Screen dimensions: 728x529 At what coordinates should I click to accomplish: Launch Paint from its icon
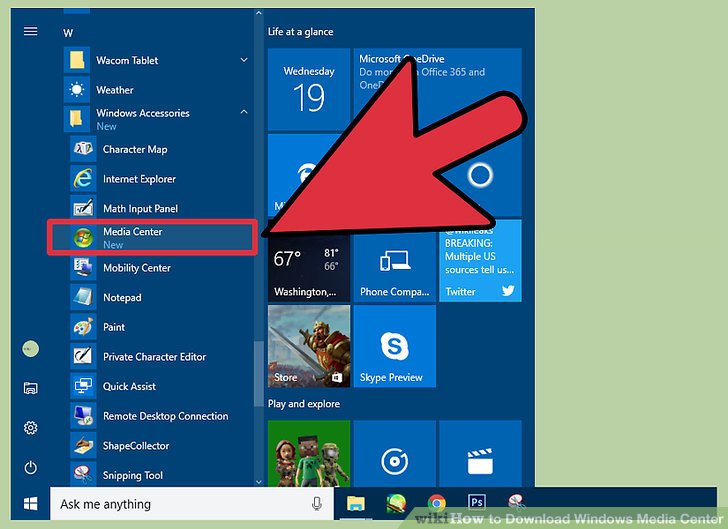84,327
